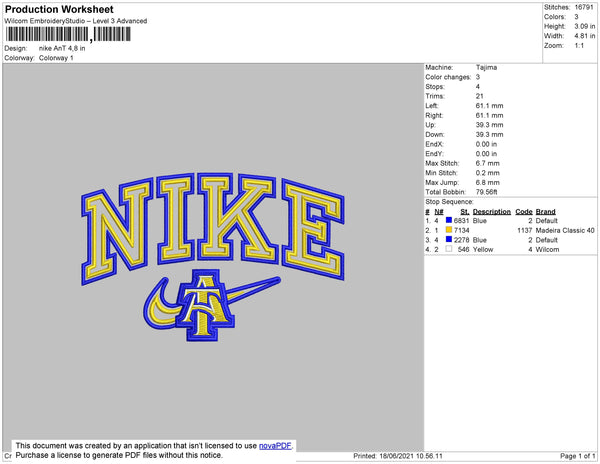Click the 'Left:' measurement label
600x464 pixels.
coord(432,106)
